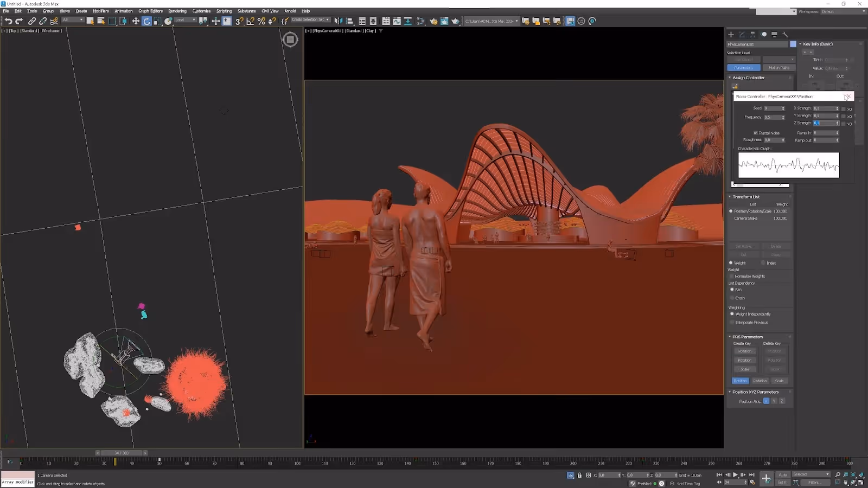Click the time slider frame handle
The height and width of the screenshot is (488, 868).
tap(121, 453)
